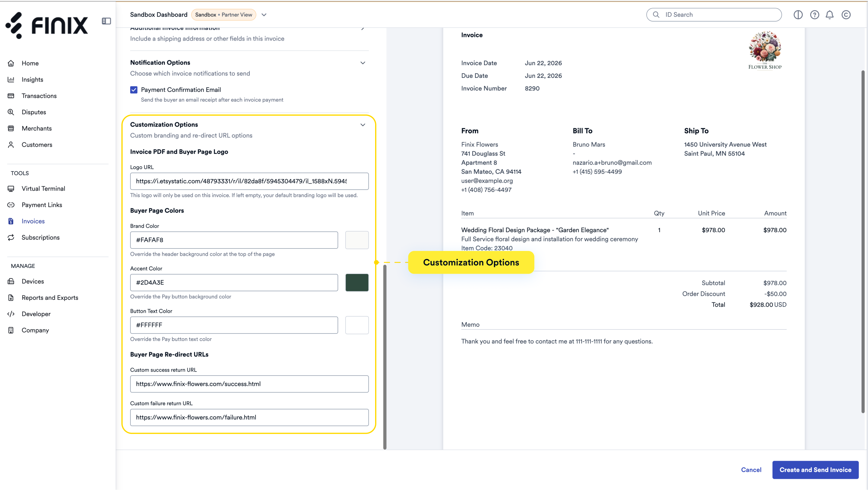Open the Accent Color swatch picker
The image size is (868, 491).
[357, 282]
